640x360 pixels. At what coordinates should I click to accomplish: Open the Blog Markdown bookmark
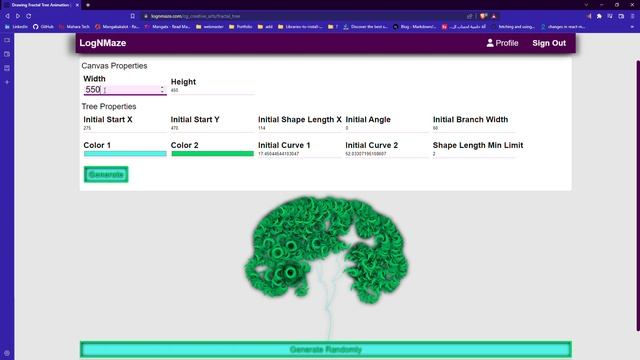click(x=415, y=27)
